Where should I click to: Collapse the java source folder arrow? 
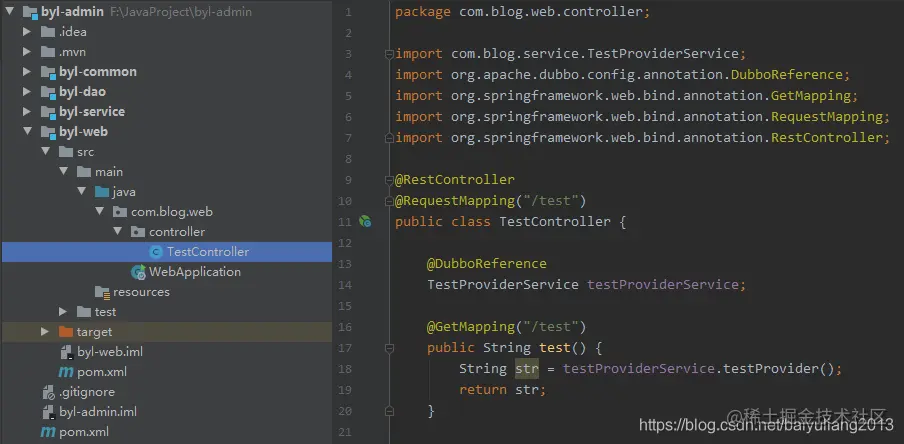tap(81, 191)
